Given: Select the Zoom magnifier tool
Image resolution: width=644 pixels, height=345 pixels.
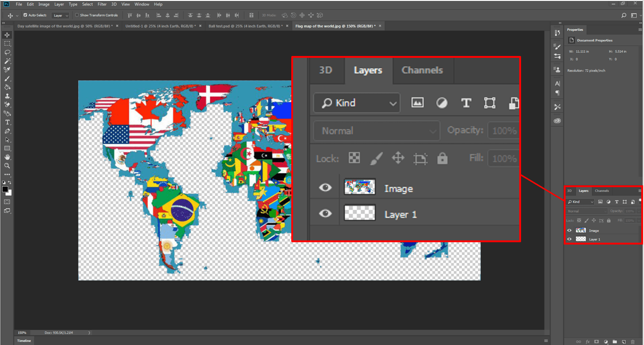Looking at the screenshot, I should 7,166.
